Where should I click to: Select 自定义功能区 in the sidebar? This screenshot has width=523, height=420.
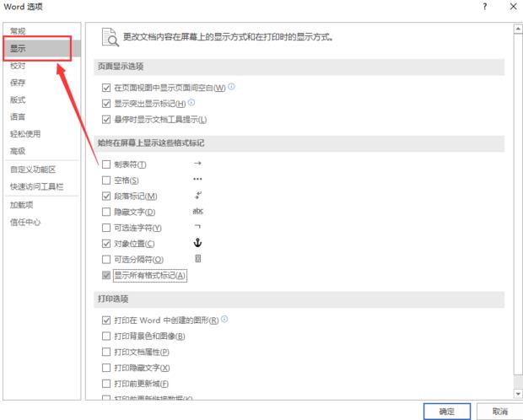(32, 169)
